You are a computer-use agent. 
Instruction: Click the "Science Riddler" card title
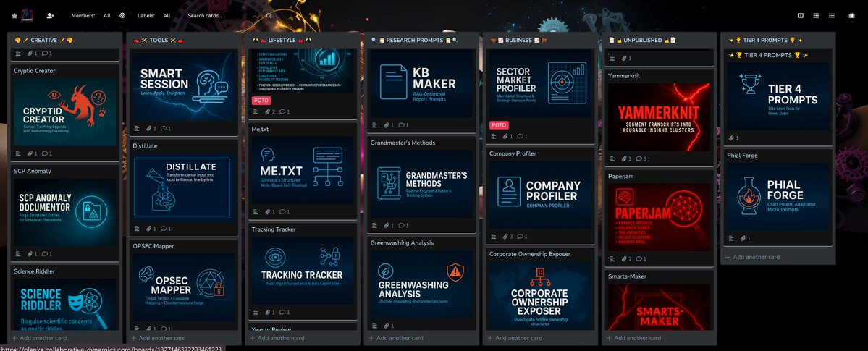coord(34,271)
